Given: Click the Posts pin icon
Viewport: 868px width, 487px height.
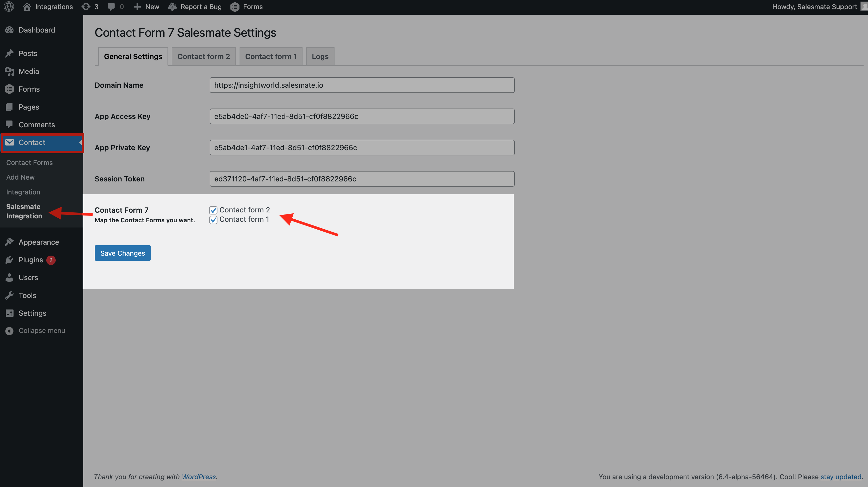Looking at the screenshot, I should 9,53.
